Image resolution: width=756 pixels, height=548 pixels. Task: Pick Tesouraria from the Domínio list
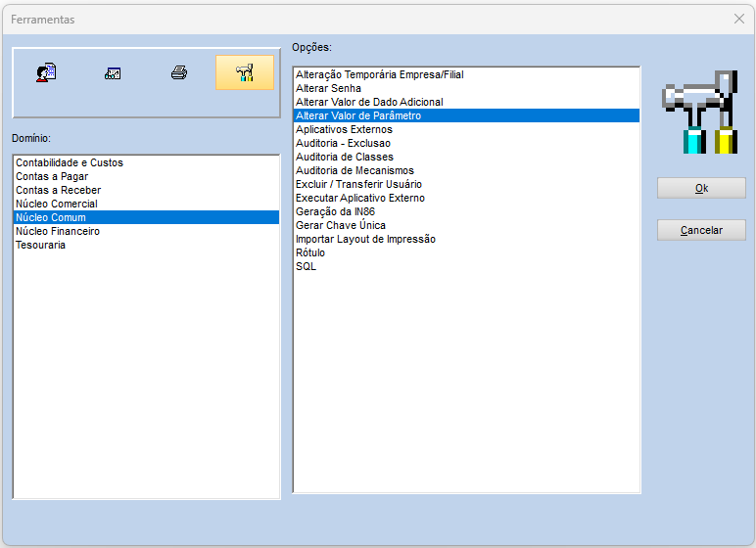click(40, 245)
